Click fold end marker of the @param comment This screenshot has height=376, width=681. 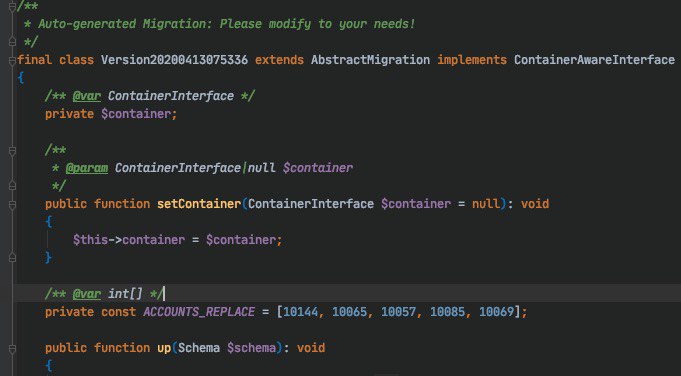[12, 186]
